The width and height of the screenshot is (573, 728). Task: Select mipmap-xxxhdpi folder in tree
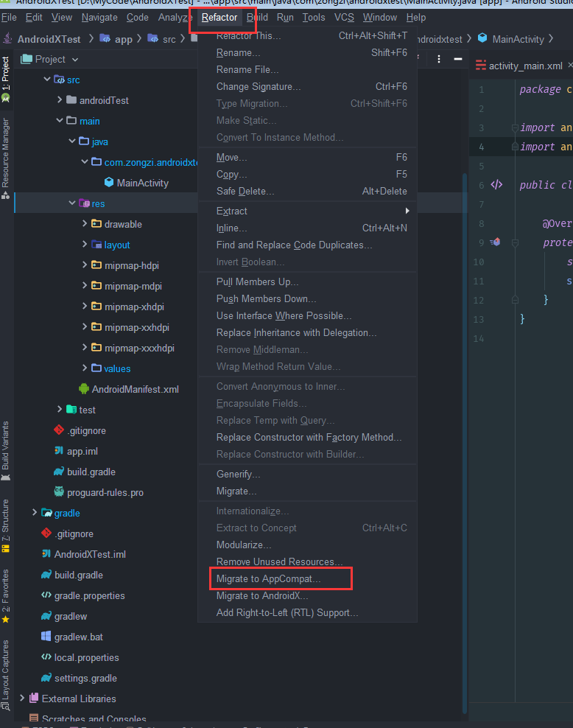coord(139,348)
